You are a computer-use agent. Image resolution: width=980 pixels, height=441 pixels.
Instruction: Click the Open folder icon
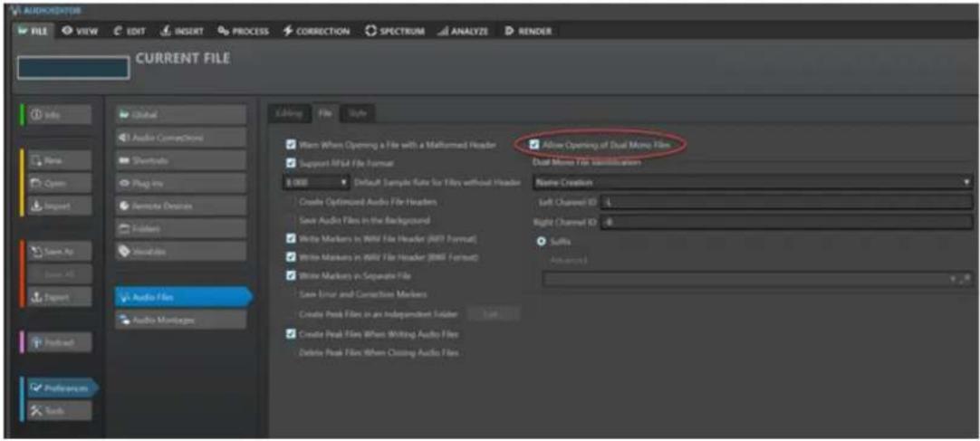click(x=36, y=183)
